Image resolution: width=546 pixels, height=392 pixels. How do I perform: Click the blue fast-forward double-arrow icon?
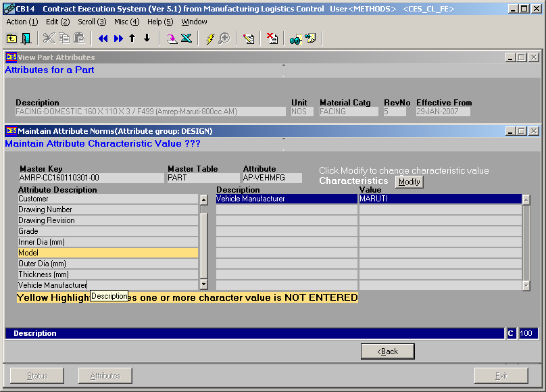[x=118, y=39]
